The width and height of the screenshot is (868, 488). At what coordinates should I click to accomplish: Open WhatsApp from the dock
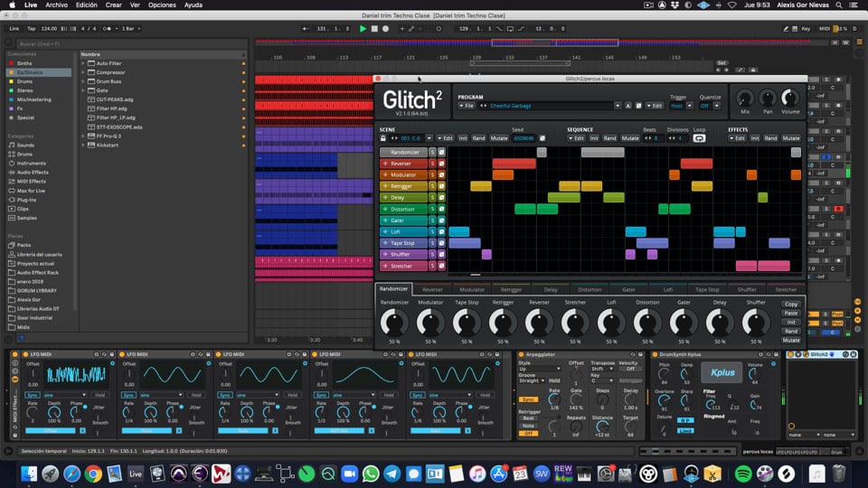(x=371, y=474)
